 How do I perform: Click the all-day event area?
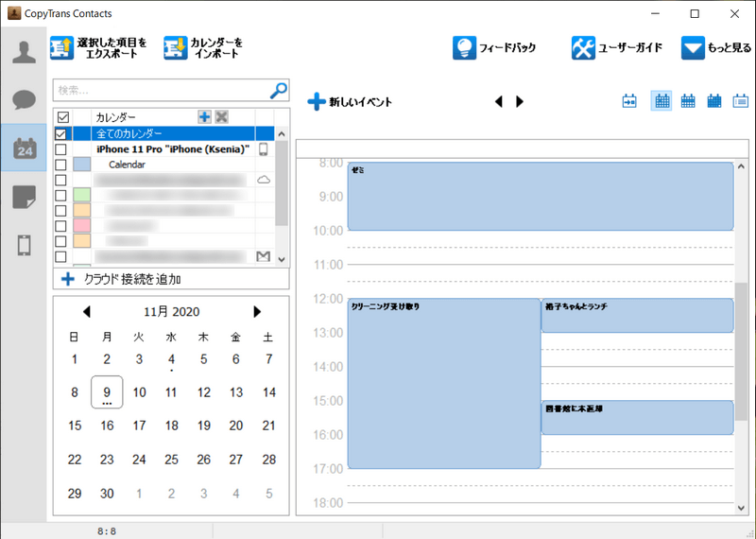coord(523,149)
